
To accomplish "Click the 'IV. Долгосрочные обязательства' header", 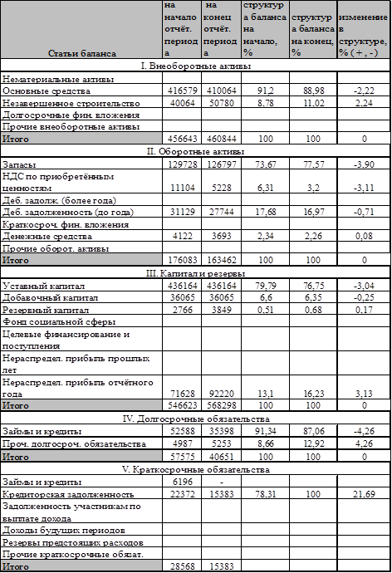I will click(196, 419).
